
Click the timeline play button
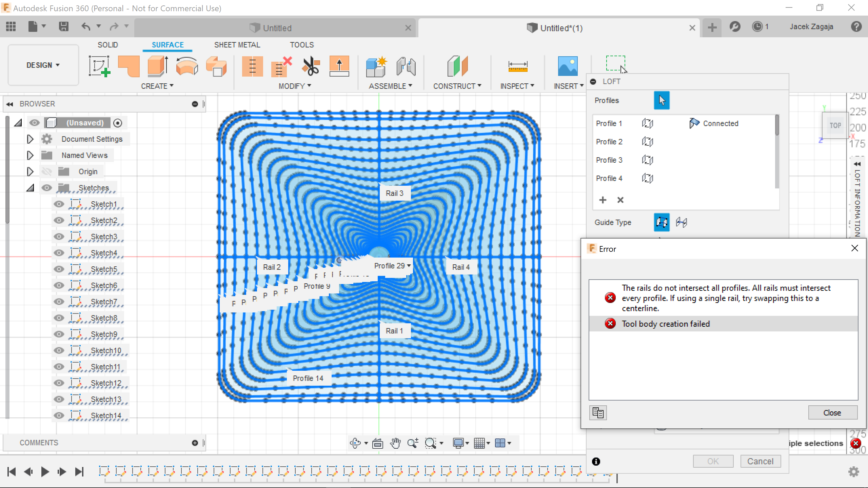point(44,471)
